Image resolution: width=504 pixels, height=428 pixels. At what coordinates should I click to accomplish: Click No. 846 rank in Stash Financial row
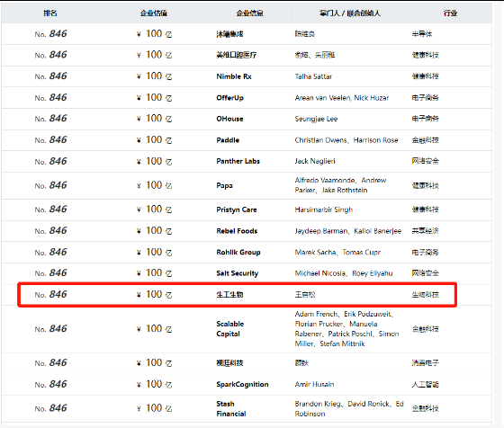click(x=50, y=408)
